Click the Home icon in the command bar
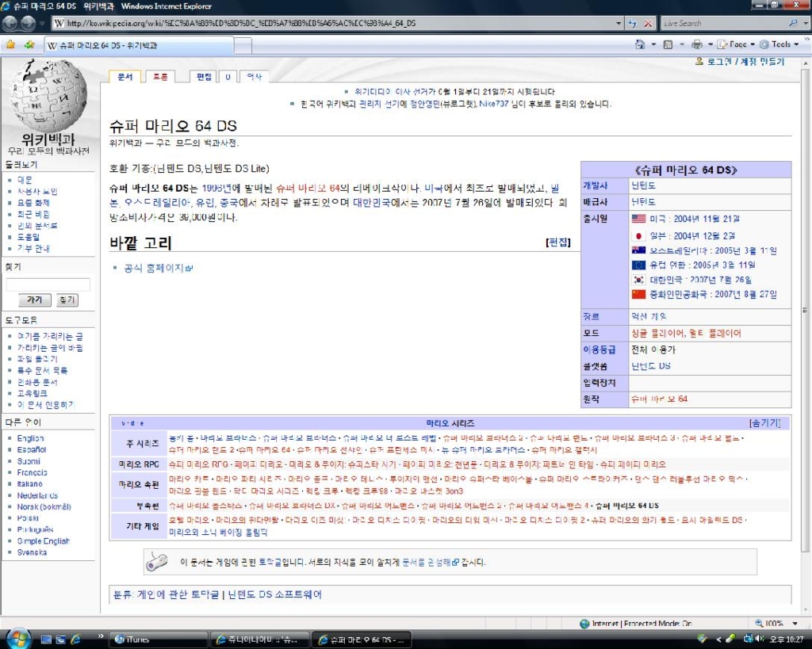 click(641, 44)
